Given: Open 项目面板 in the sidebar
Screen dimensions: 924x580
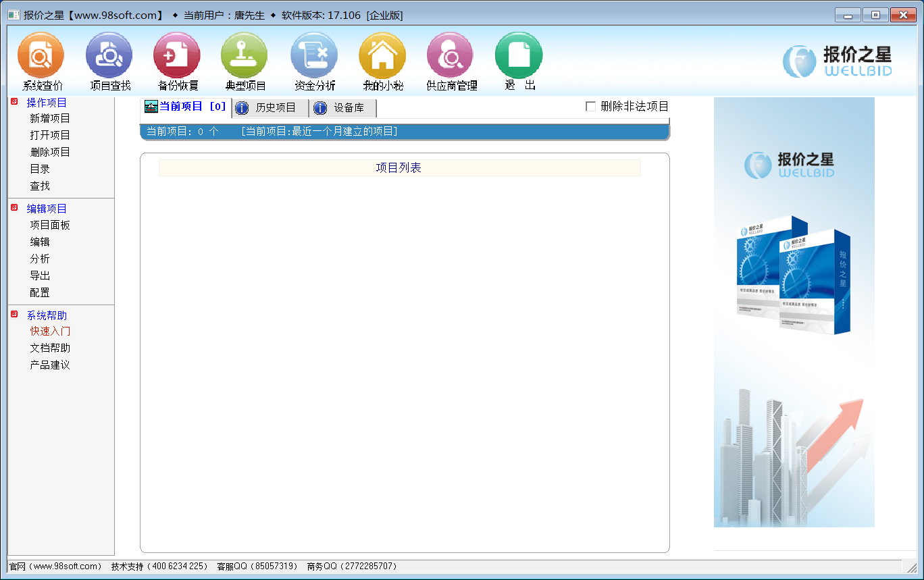Looking at the screenshot, I should [x=50, y=225].
